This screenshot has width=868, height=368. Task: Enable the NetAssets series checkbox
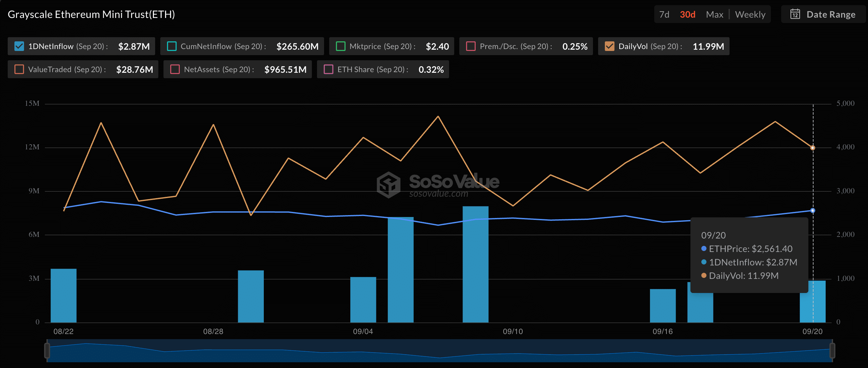[175, 69]
